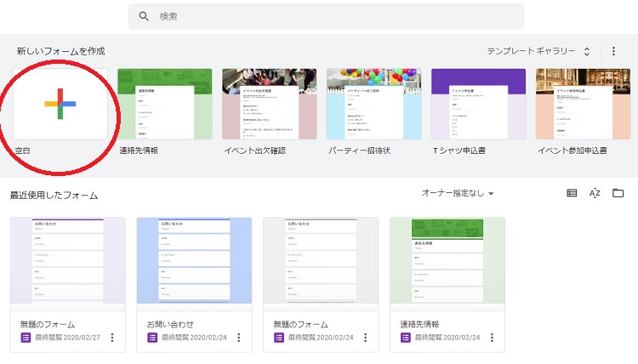Click the 新しいフォームを作成 heading

pyautogui.click(x=61, y=51)
